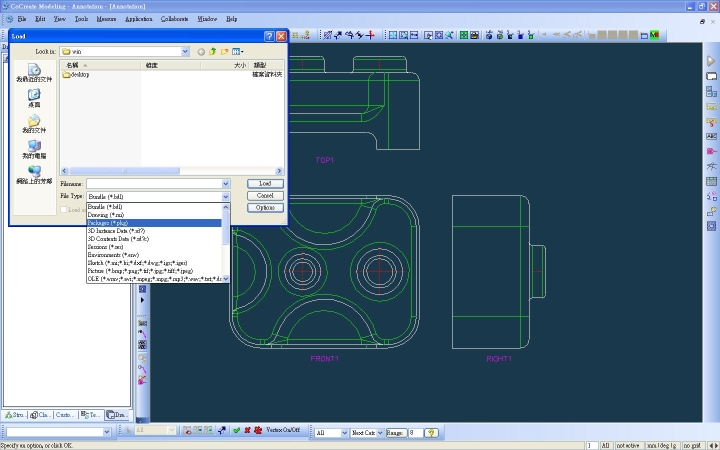Open the File Type combo box arrow
The width and height of the screenshot is (720, 450).
click(x=225, y=197)
